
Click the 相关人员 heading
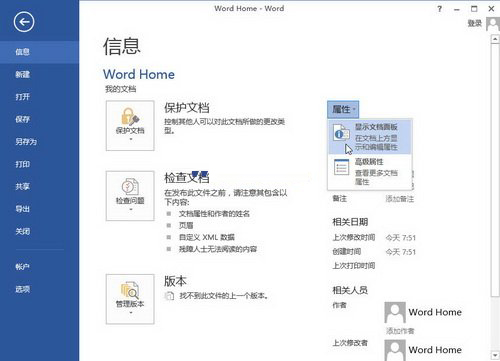(x=350, y=290)
